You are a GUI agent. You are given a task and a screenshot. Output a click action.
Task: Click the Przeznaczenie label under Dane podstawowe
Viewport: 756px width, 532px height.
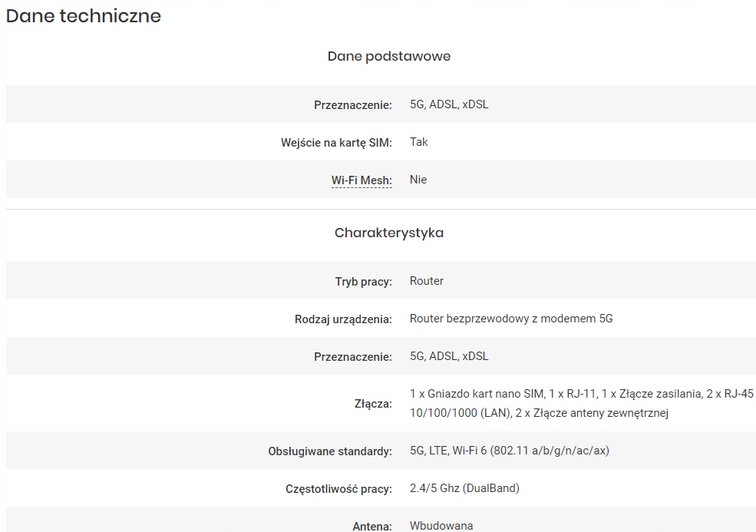pyautogui.click(x=352, y=105)
